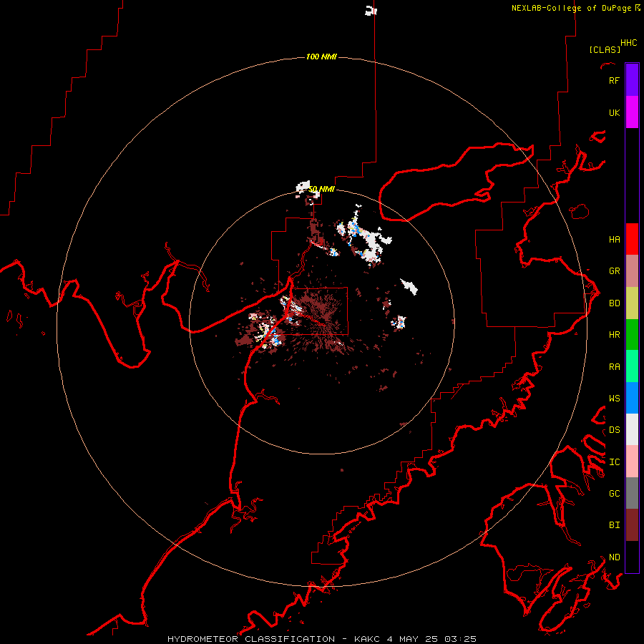Click the WS blue legend swatch
644x644 pixels.
632,398
